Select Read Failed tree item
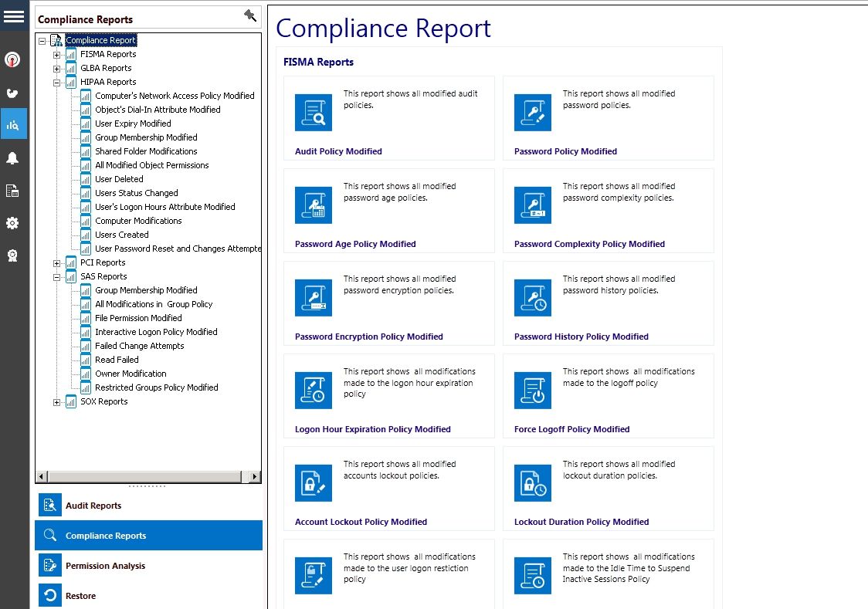The height and width of the screenshot is (609, 868). (117, 360)
